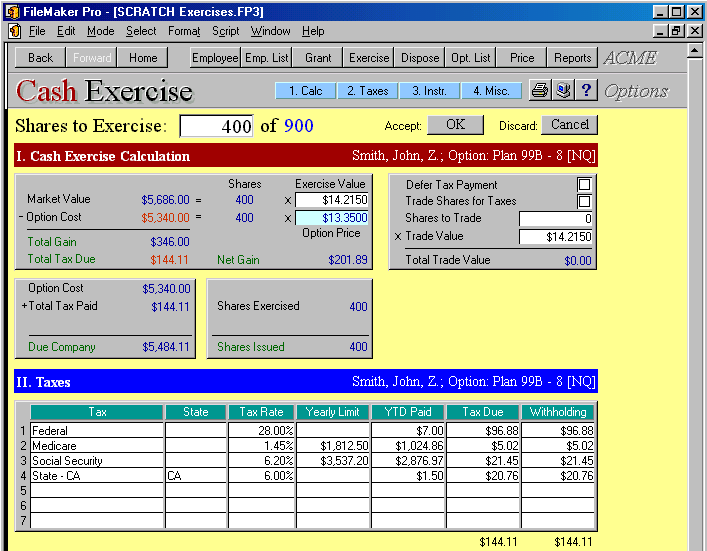Screen dimensions: 707x551
Task: Click the Grant button
Action: tap(318, 58)
